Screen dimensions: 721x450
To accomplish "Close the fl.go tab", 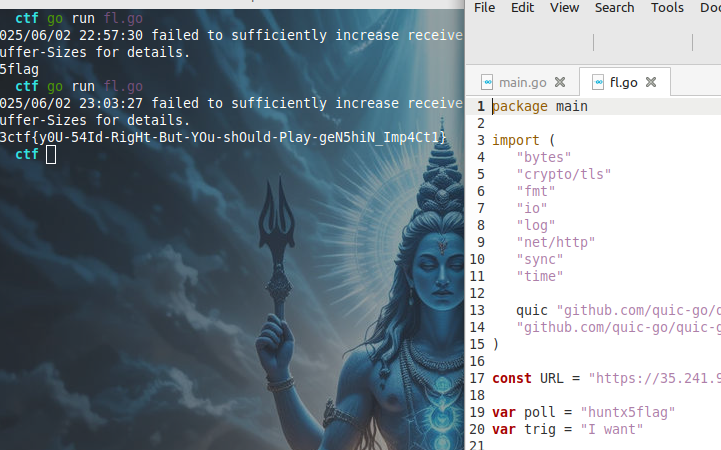I will point(651,82).
